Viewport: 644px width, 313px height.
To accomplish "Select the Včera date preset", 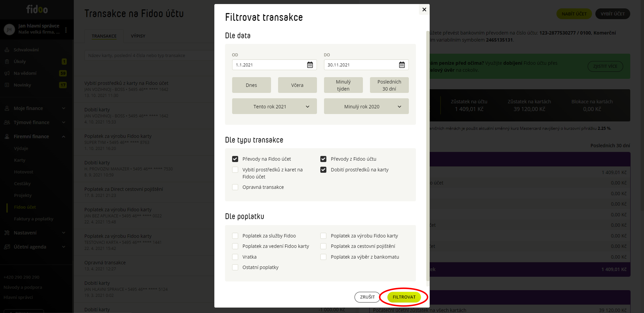I will click(x=297, y=85).
